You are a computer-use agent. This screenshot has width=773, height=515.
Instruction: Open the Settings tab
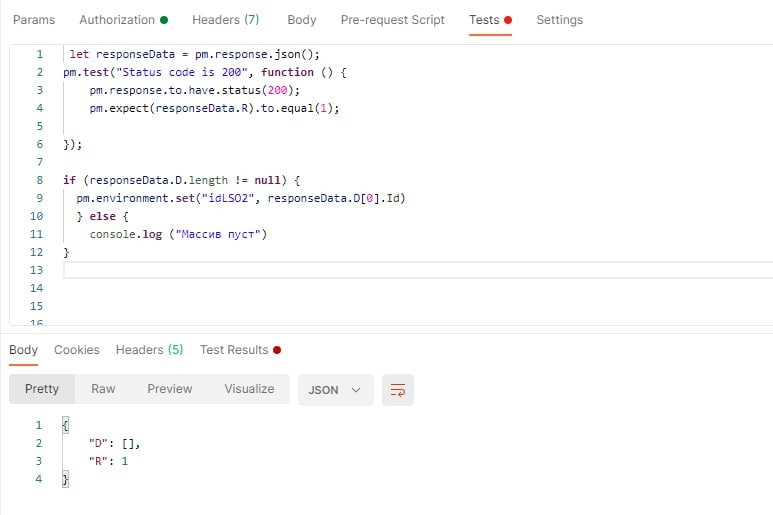click(560, 20)
